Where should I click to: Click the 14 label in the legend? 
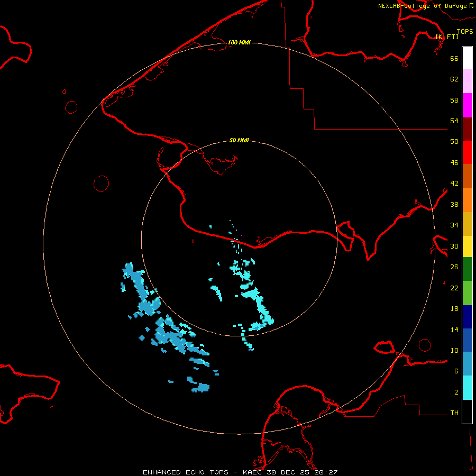(x=454, y=329)
